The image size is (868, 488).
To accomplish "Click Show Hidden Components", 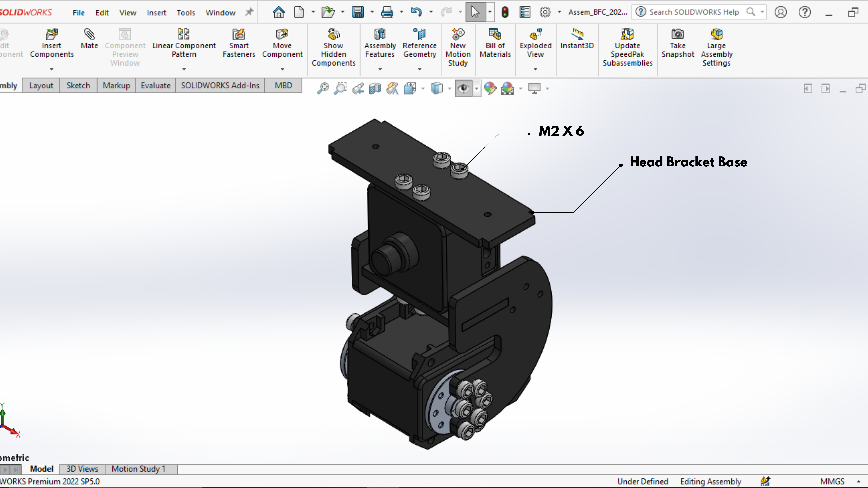I will click(334, 47).
